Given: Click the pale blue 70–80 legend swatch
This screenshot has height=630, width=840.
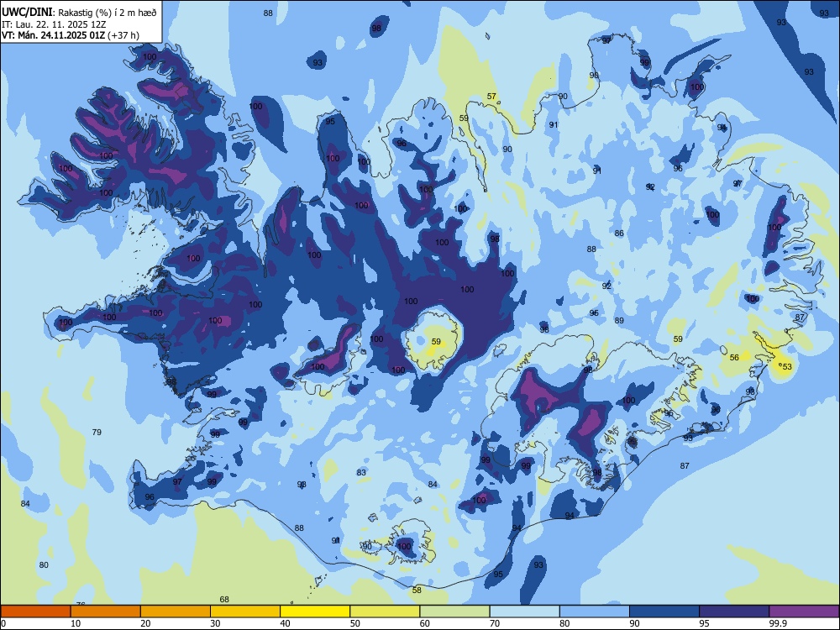Looking at the screenshot, I should pyautogui.click(x=524, y=612).
